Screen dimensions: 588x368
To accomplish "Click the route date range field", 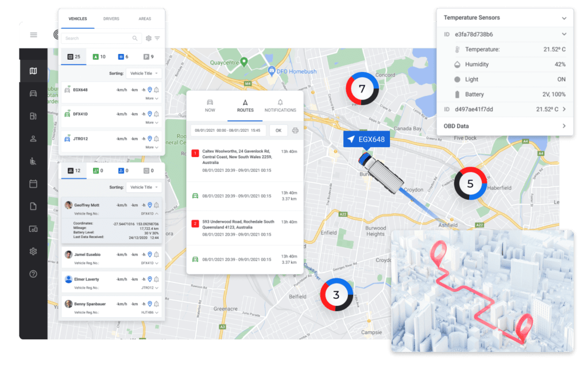I will (228, 131).
